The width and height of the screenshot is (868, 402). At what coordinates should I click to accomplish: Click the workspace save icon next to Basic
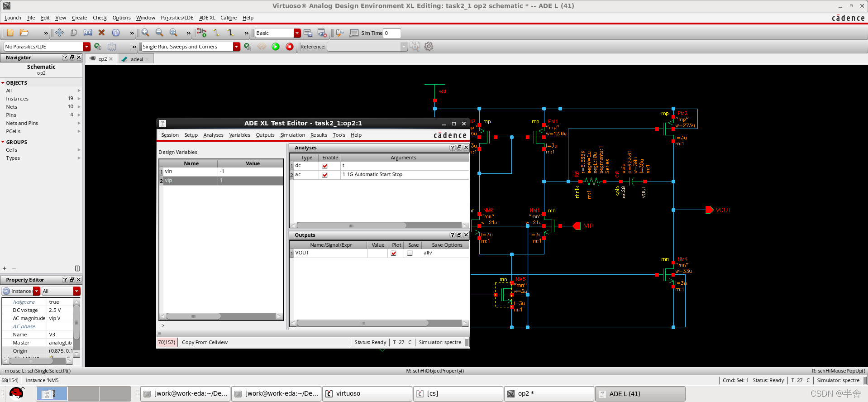point(308,33)
